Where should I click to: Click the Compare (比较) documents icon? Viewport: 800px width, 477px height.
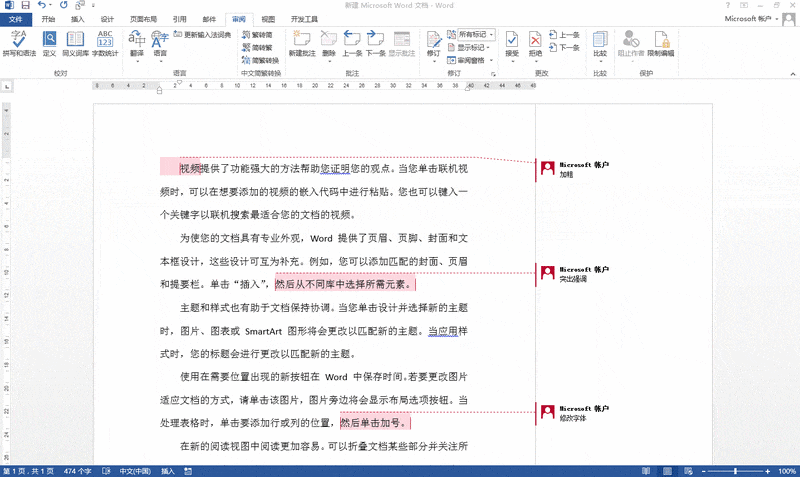click(600, 43)
